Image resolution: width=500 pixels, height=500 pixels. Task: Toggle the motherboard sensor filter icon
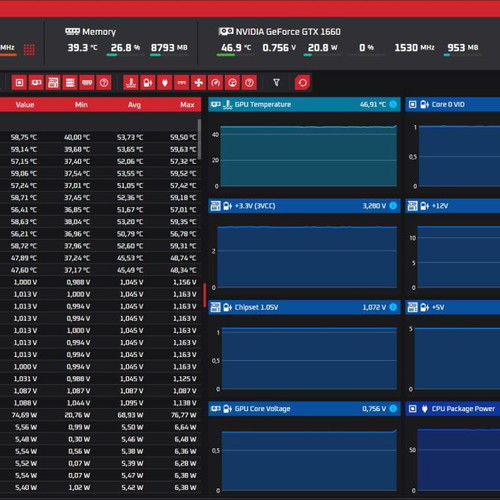(x=53, y=83)
